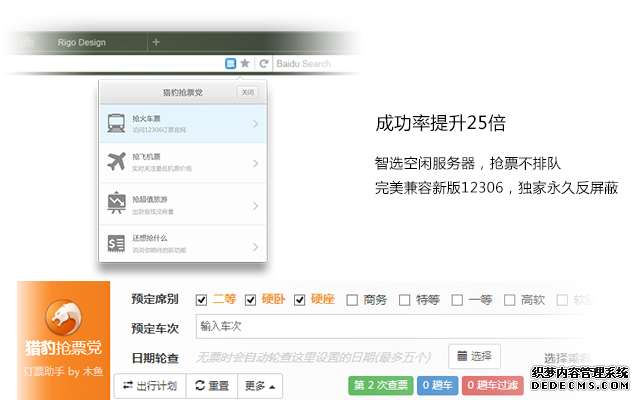Image resolution: width=640 pixels, height=400 pixels.
Task: Click the chart board icon for 抢超值旅游
Action: click(116, 202)
